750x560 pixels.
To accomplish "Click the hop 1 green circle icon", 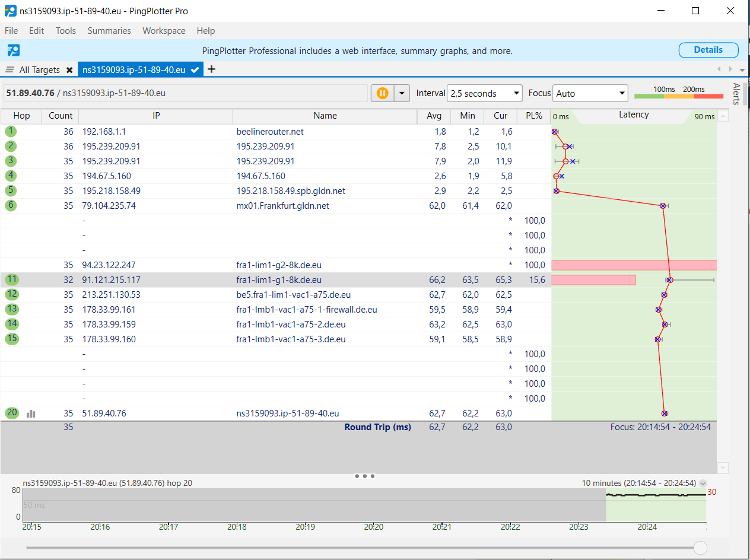I will (x=11, y=132).
